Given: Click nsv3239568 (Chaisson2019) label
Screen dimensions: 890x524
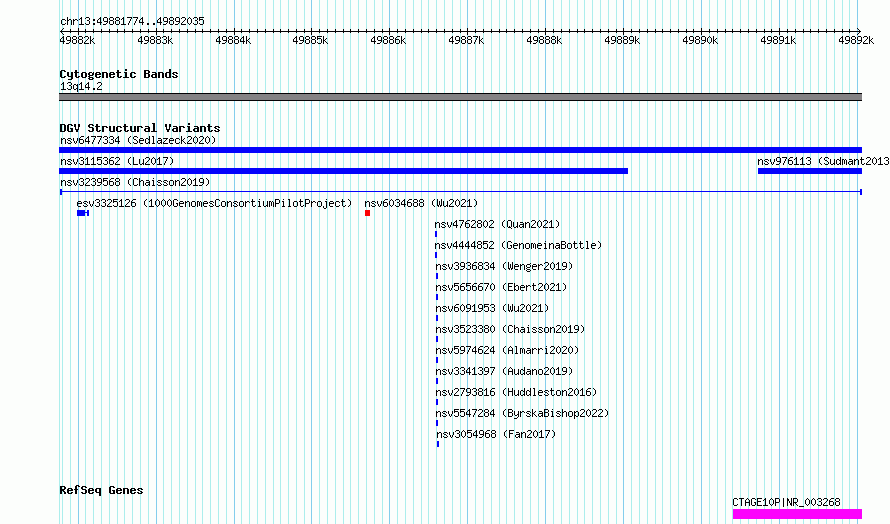Looking at the screenshot, I should tap(135, 182).
